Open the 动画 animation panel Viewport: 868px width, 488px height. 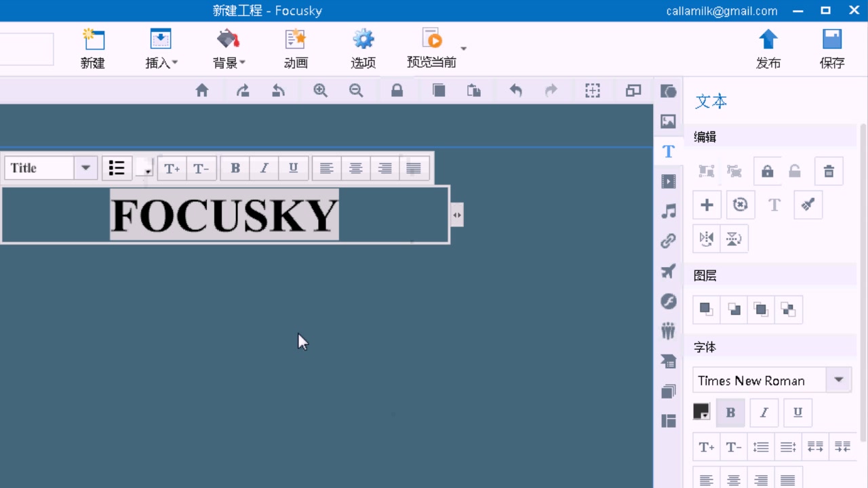click(296, 49)
